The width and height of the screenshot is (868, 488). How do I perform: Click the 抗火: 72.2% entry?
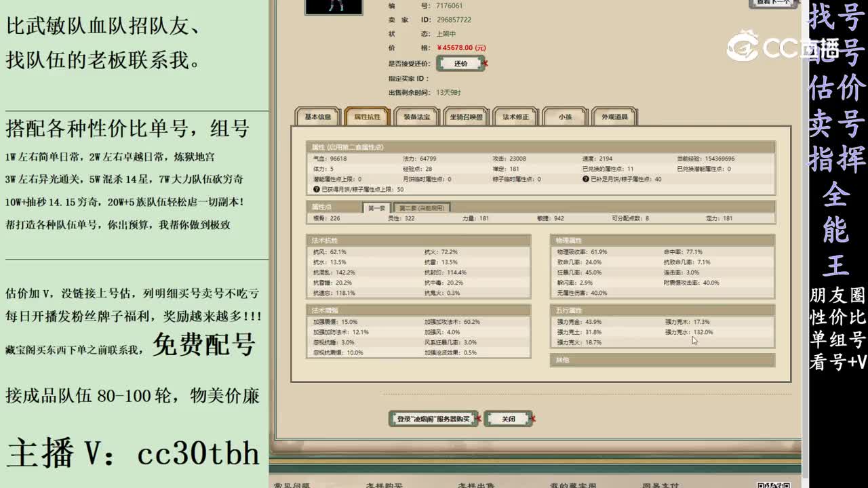tap(441, 252)
